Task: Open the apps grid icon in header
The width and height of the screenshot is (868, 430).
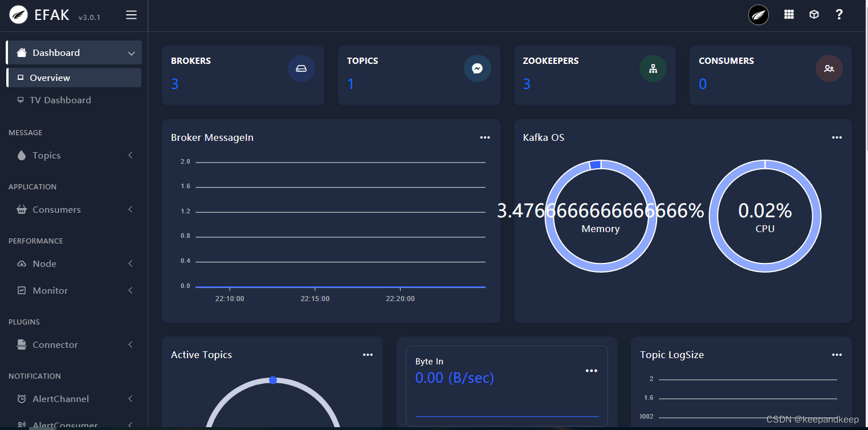Action: click(789, 15)
